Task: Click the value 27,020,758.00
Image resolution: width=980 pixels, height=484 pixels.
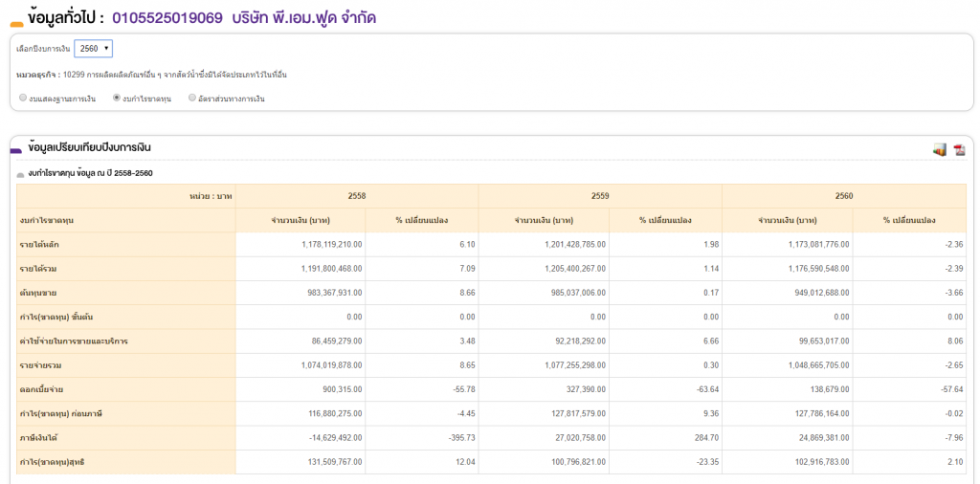Action: (x=581, y=438)
